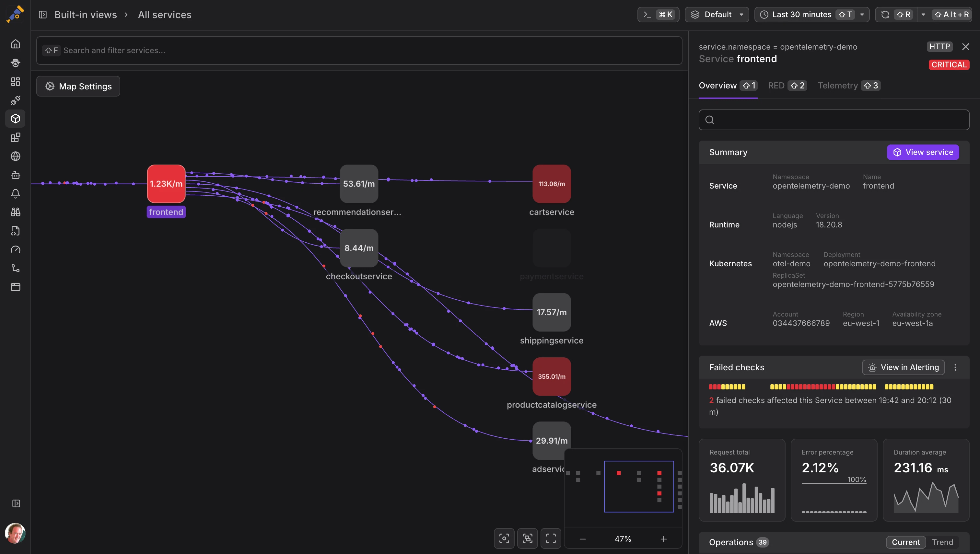This screenshot has width=980, height=554.
Task: Open the Home icon in the sidebar
Action: 15,44
